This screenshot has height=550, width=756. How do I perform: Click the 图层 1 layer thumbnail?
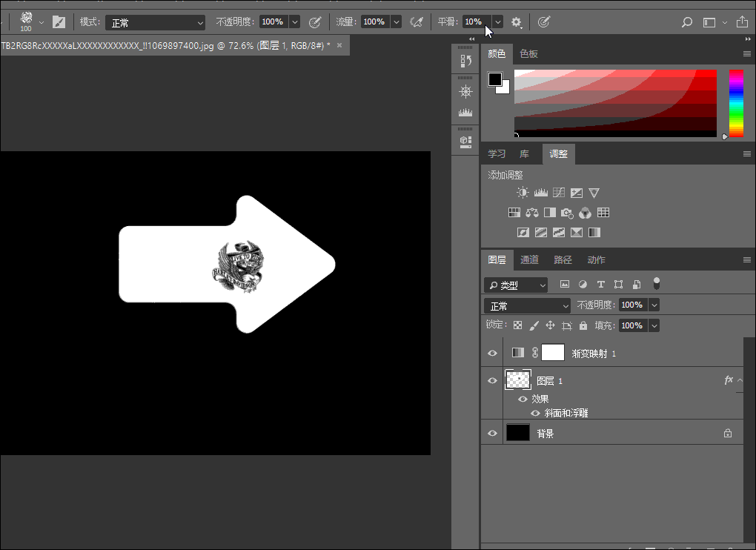point(517,380)
